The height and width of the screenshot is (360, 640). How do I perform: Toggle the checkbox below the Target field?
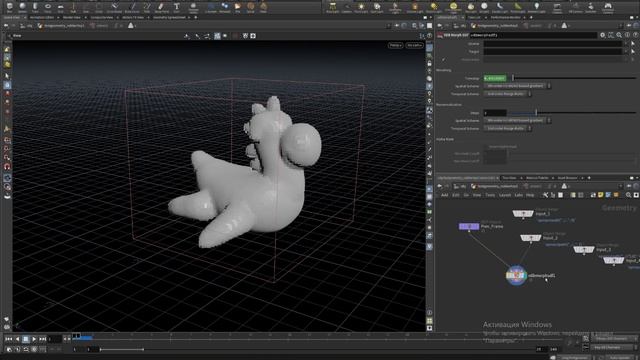444,60
